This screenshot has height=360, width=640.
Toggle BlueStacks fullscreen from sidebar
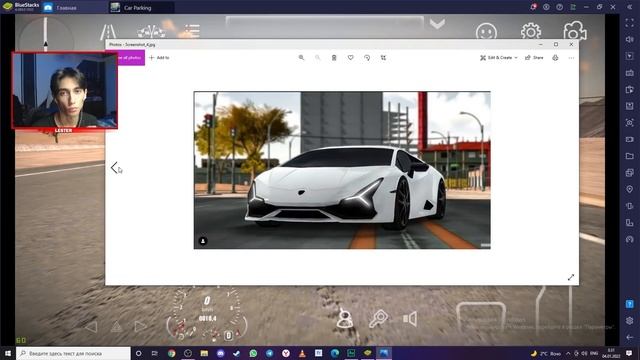pyautogui.click(x=630, y=23)
